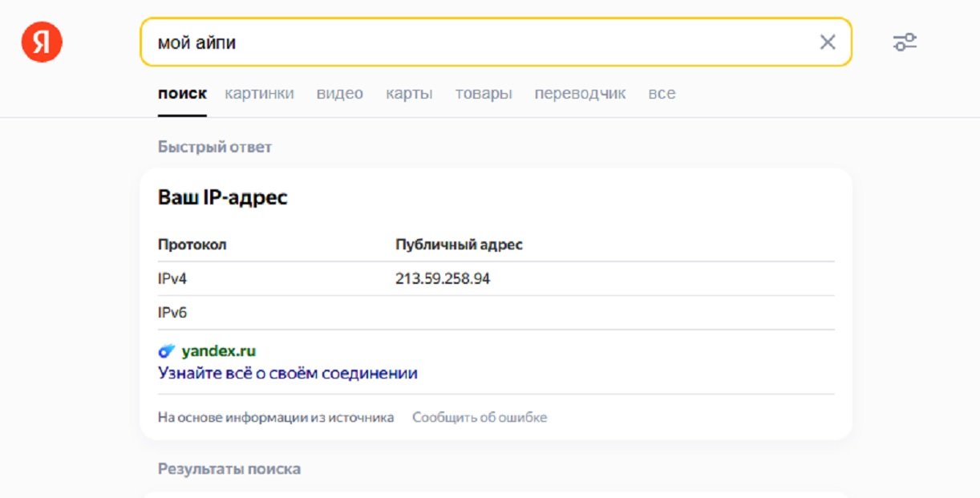Switch to the «товары» tab
The height and width of the screenshot is (498, 980).
484,94
